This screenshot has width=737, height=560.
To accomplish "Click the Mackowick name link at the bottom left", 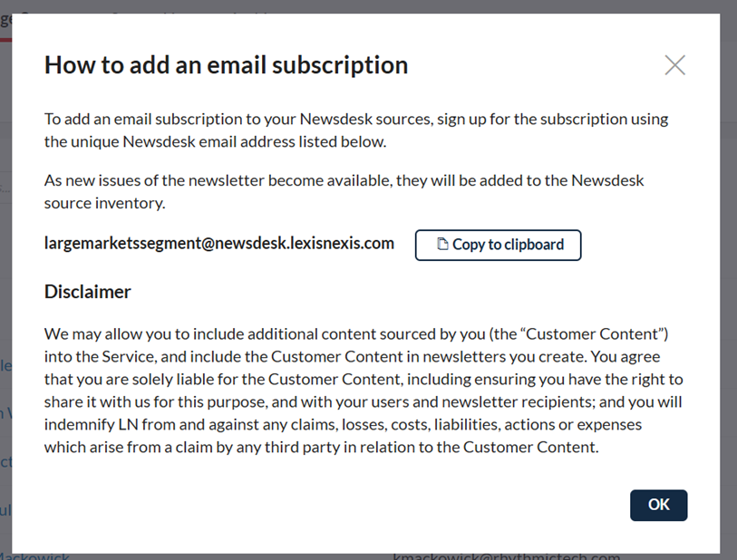I will click(34, 556).
